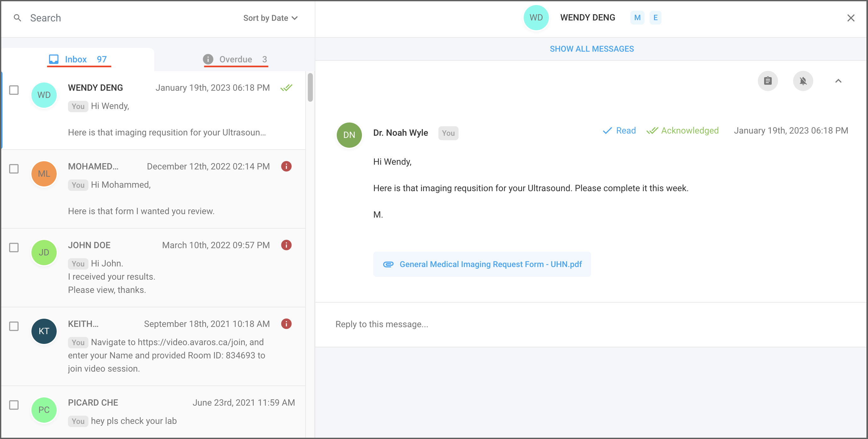Select the Keith message checkbox

click(14, 326)
